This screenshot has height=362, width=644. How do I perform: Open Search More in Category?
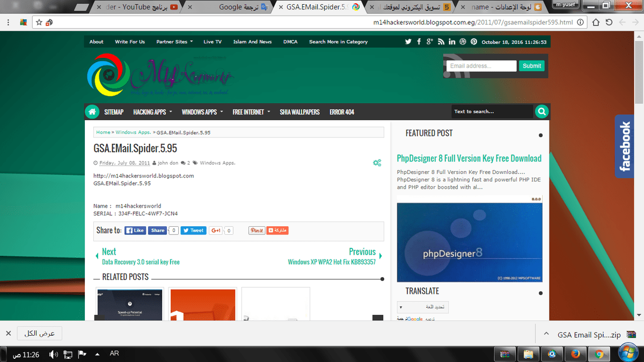click(338, 42)
